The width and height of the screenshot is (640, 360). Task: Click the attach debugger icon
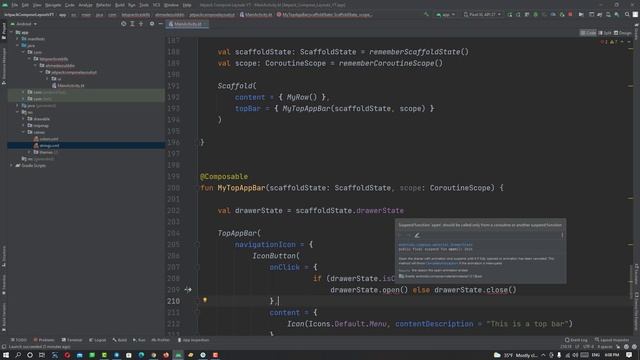[x=562, y=14]
